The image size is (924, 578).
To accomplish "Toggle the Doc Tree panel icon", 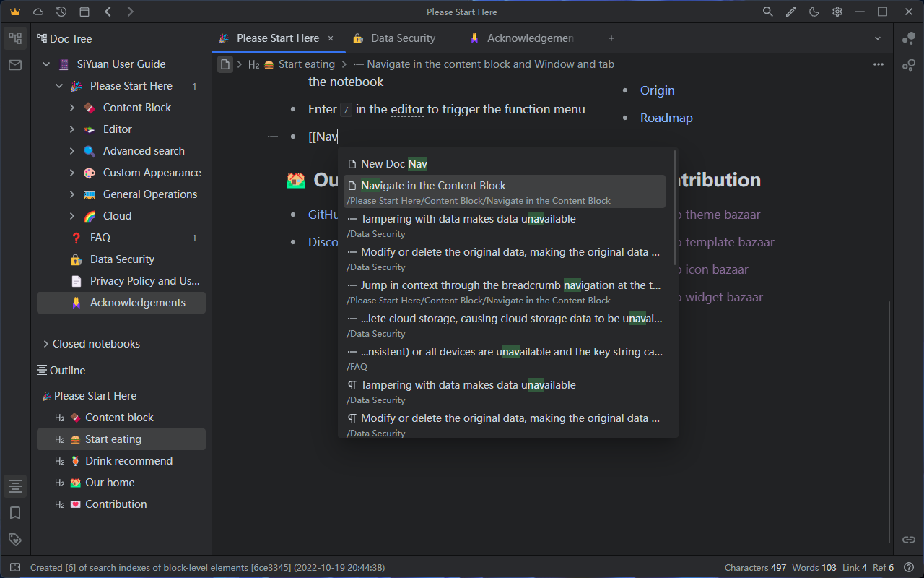I will [x=15, y=38].
